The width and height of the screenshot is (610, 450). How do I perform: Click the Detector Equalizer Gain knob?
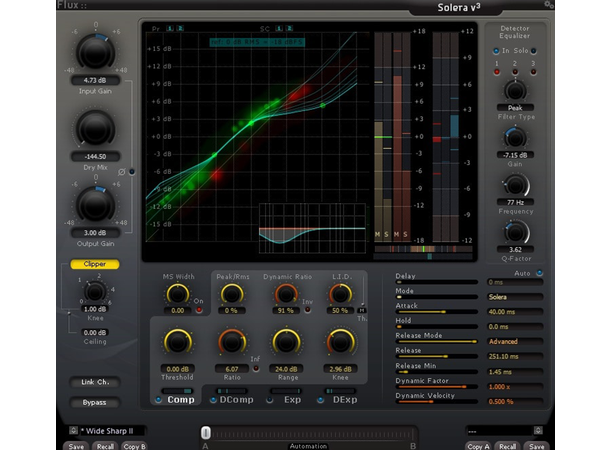[515, 138]
